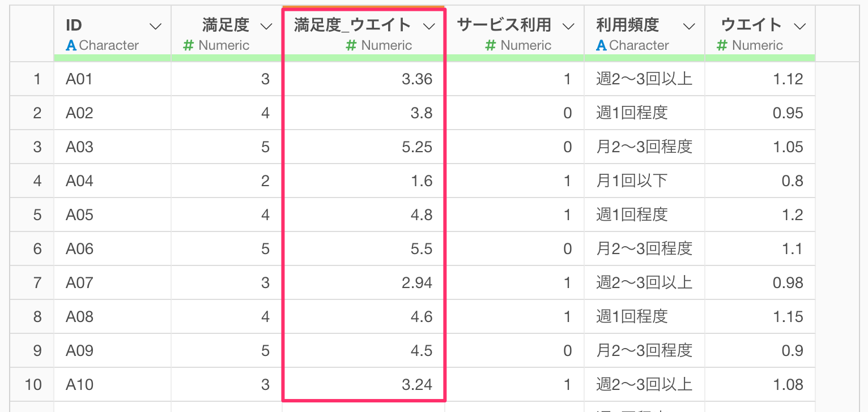The image size is (868, 412).
Task: Open the サービス利用 column dropdown arrow
Action: tap(568, 26)
